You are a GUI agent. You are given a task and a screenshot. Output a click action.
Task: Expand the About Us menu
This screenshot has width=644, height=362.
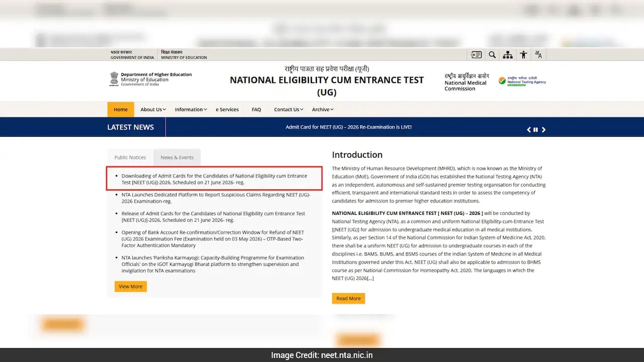click(x=153, y=110)
